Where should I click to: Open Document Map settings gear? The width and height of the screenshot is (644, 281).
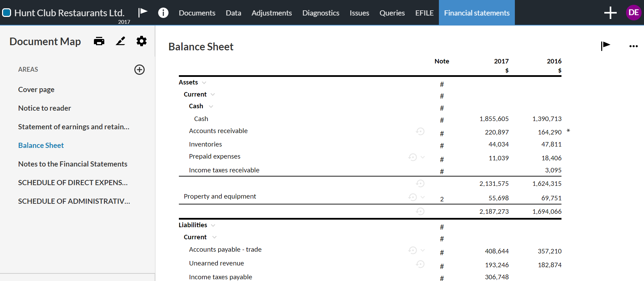[142, 41]
